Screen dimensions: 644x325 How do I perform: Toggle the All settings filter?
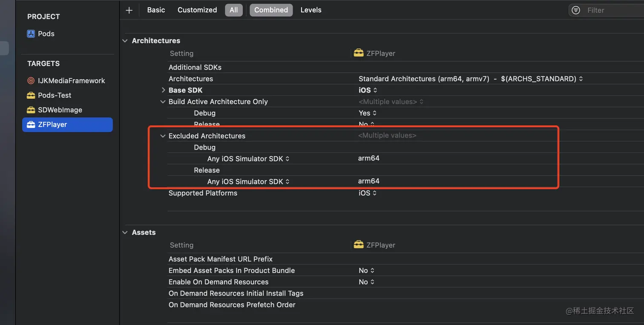(234, 10)
